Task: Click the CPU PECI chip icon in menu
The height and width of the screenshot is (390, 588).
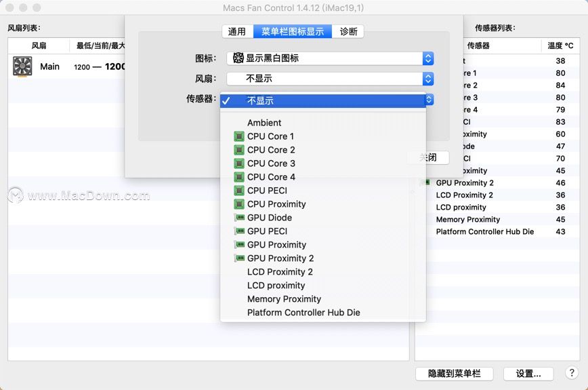Action: point(239,191)
